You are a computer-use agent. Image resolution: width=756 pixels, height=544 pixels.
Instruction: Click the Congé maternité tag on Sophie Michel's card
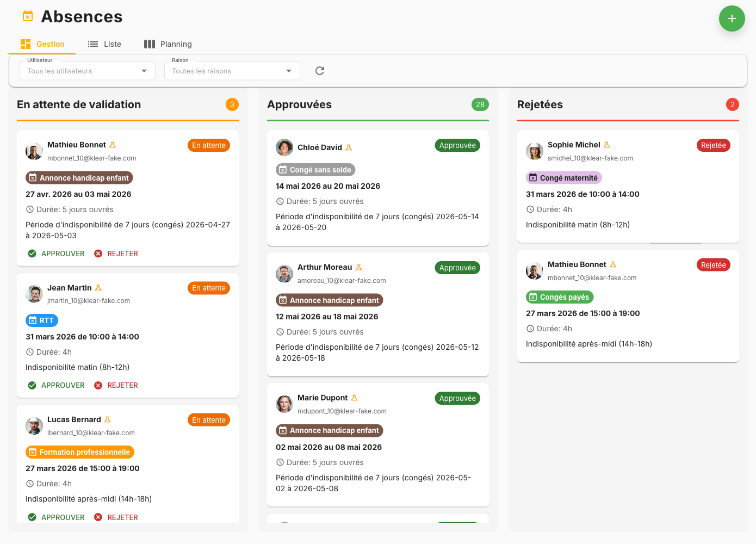tap(563, 178)
